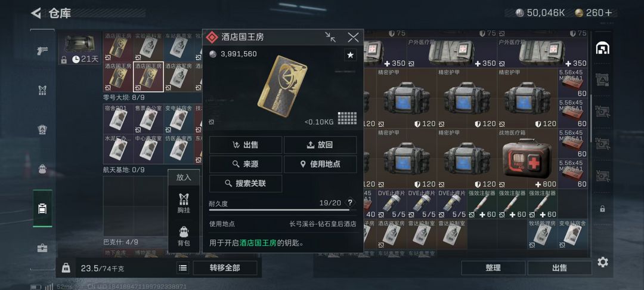
Task: Click the durability question mark help icon
Action: pos(350,202)
